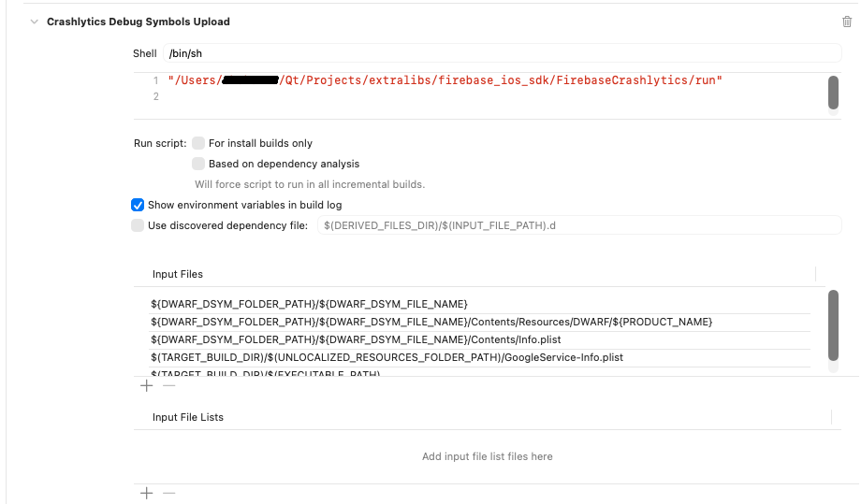
Task: Remove input file list with minus button
Action: click(169, 493)
